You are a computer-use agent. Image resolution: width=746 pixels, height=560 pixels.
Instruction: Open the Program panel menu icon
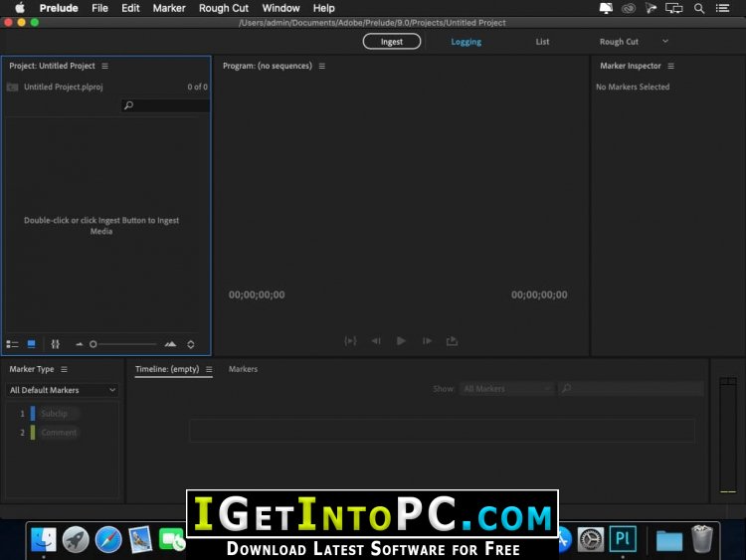tap(322, 66)
